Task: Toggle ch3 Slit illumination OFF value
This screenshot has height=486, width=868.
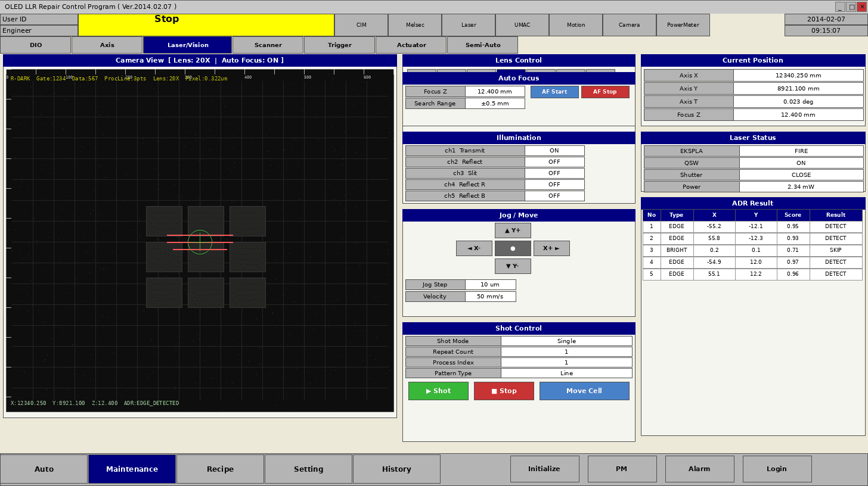Action: point(554,173)
